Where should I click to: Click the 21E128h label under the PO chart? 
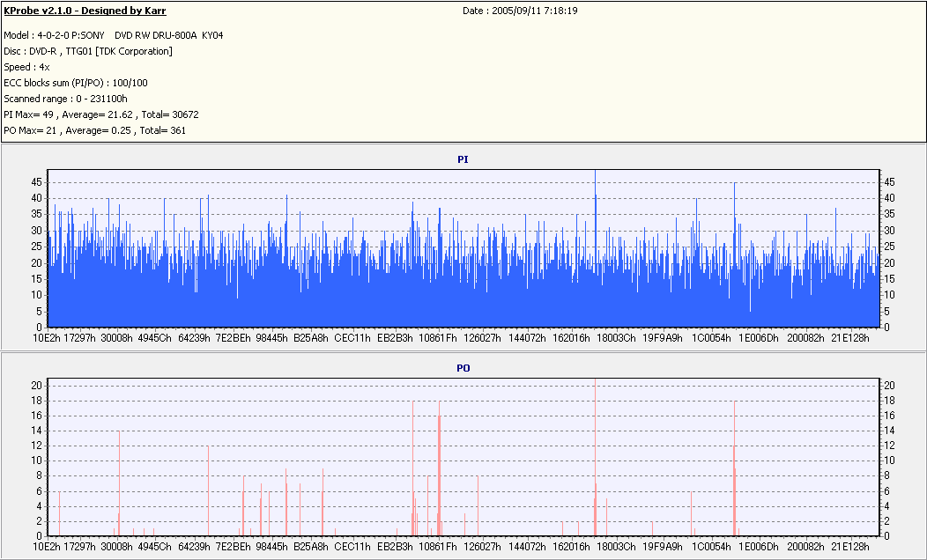(850, 547)
